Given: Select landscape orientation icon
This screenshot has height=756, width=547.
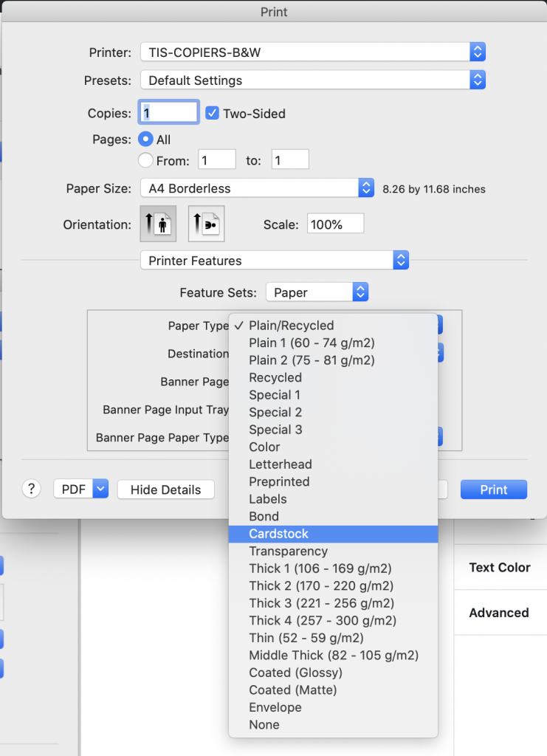Looking at the screenshot, I should pyautogui.click(x=207, y=224).
